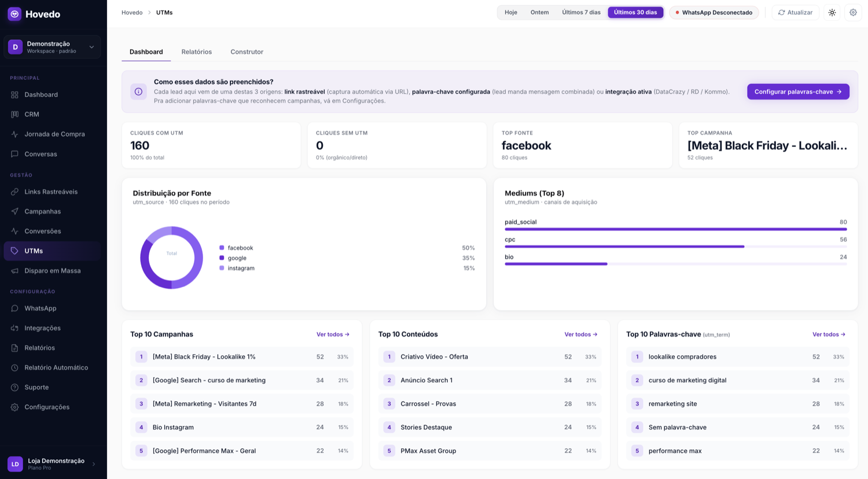Open Ver todos for Top 10 Campanhas
Image resolution: width=868 pixels, height=479 pixels.
click(333, 334)
